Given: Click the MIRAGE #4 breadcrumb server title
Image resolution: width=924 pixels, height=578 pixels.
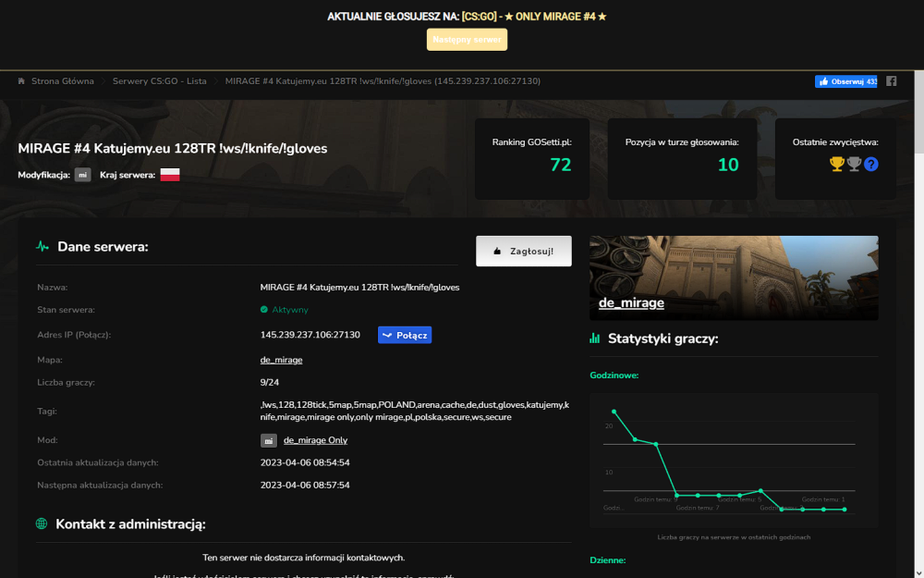Looking at the screenshot, I should [383, 81].
